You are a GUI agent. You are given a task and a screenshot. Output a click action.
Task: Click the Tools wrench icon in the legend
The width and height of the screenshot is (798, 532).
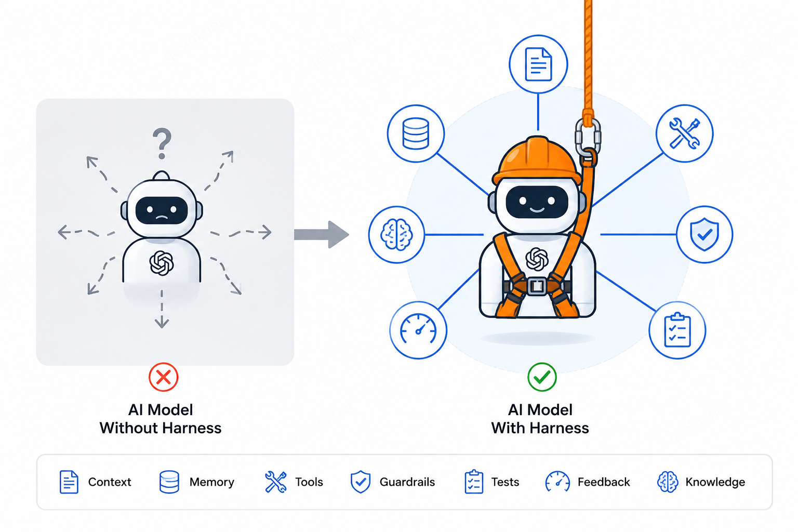(x=275, y=482)
